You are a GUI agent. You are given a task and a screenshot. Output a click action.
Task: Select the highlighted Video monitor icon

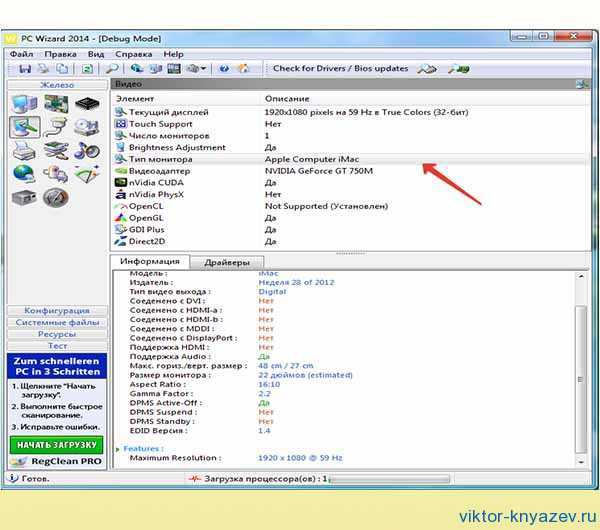pyautogui.click(x=24, y=127)
